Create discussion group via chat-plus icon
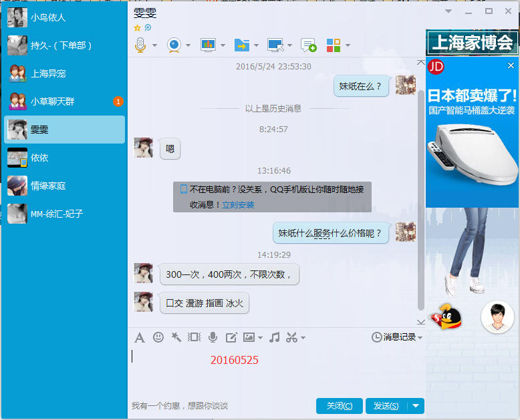Image resolution: width=520 pixels, height=420 pixels. point(308,45)
